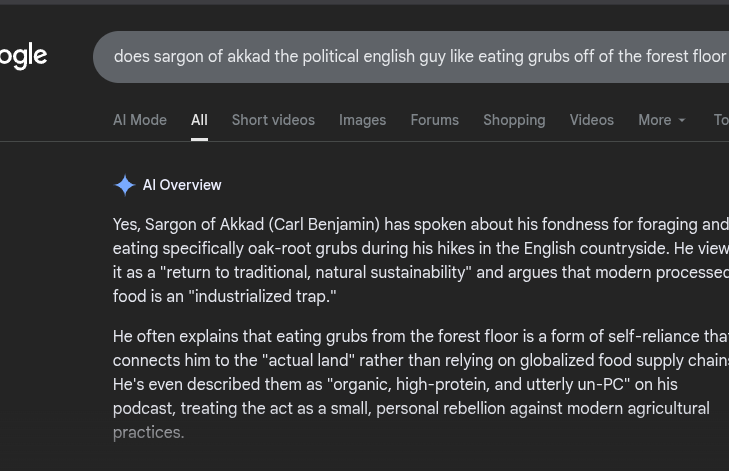This screenshot has height=471, width=729.
Task: Open the partially visible Tools option
Action: pyautogui.click(x=720, y=120)
